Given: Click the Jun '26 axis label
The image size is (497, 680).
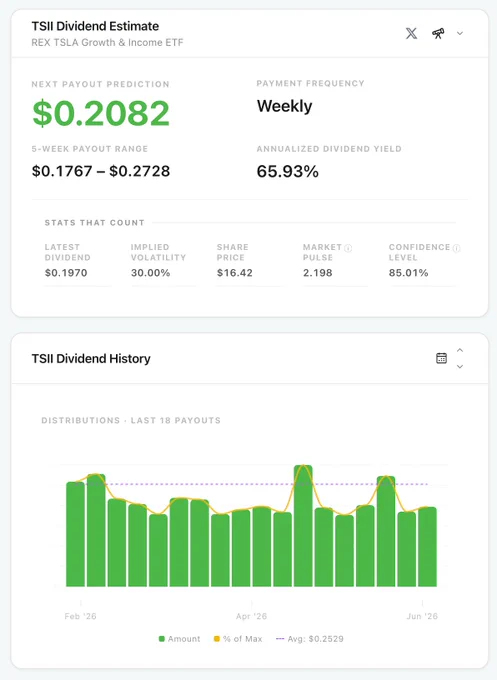Looking at the screenshot, I should pos(422,616).
